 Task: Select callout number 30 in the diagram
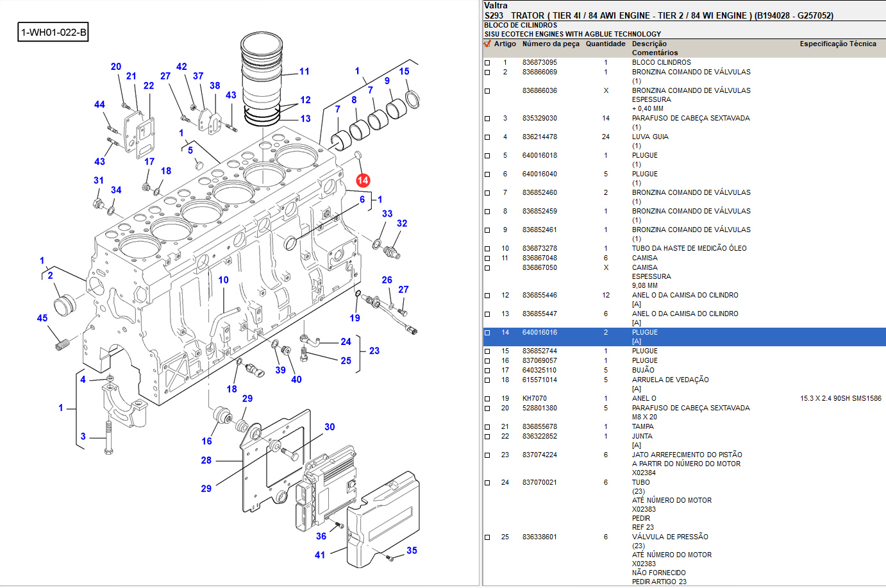pos(330,427)
